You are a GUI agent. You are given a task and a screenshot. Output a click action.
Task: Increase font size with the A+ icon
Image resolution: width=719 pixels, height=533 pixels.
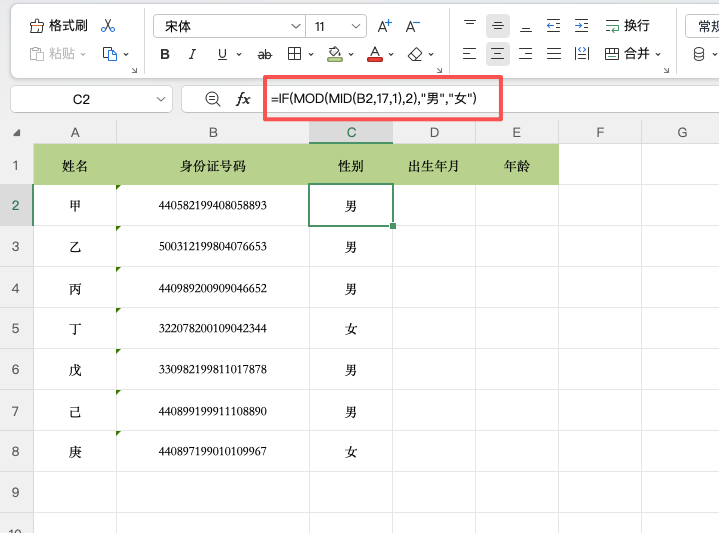(384, 26)
